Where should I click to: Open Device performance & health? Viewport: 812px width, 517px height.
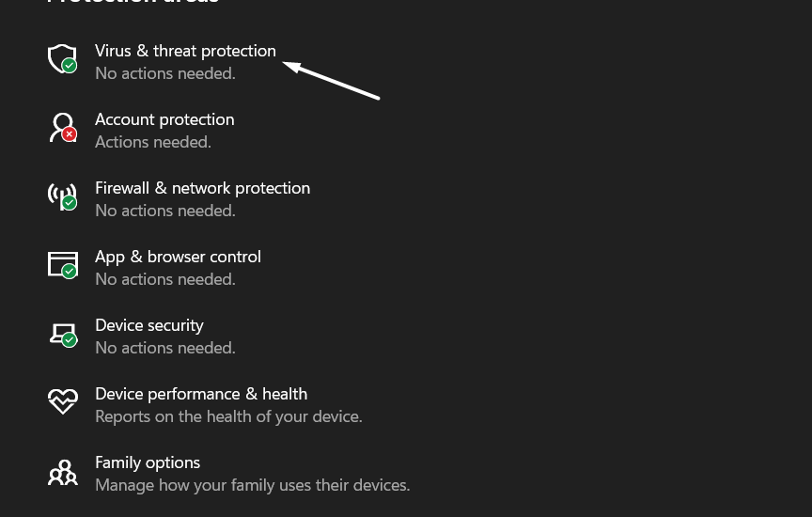[201, 394]
